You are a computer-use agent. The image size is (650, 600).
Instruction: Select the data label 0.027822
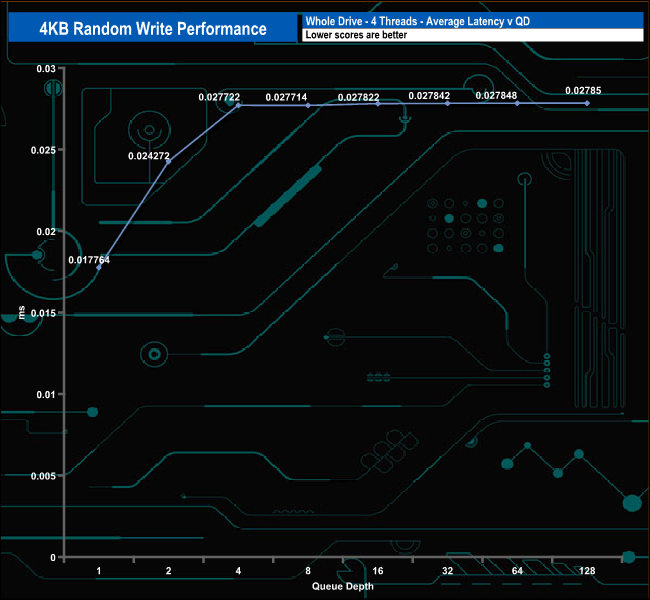tap(358, 97)
